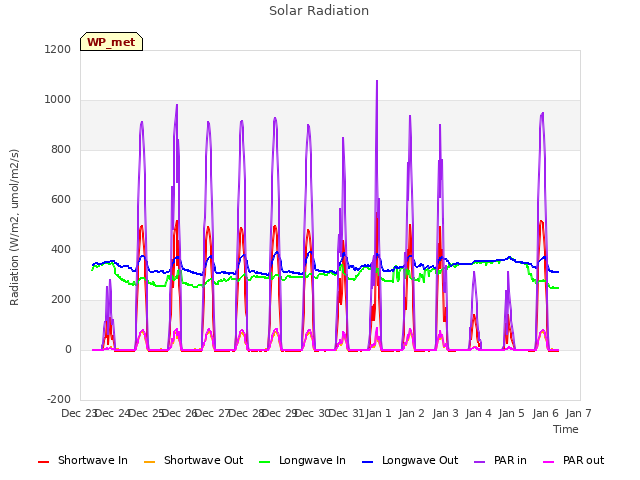Click the tallest PAR in peak on Jan 1

click(377, 81)
